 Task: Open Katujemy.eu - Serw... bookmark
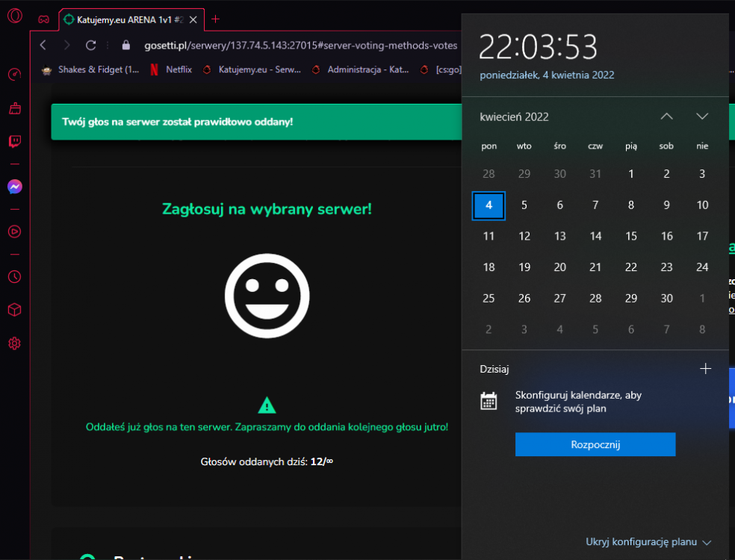coord(252,70)
